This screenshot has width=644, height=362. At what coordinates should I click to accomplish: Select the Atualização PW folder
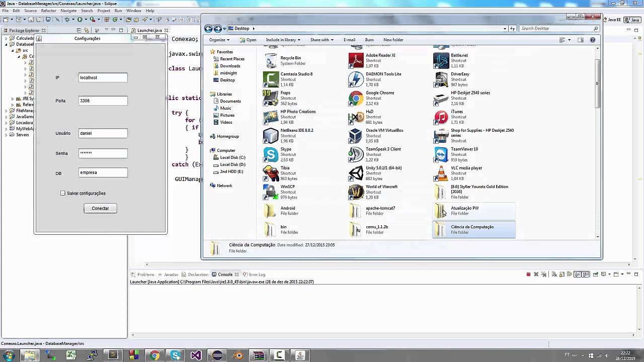coord(473,211)
